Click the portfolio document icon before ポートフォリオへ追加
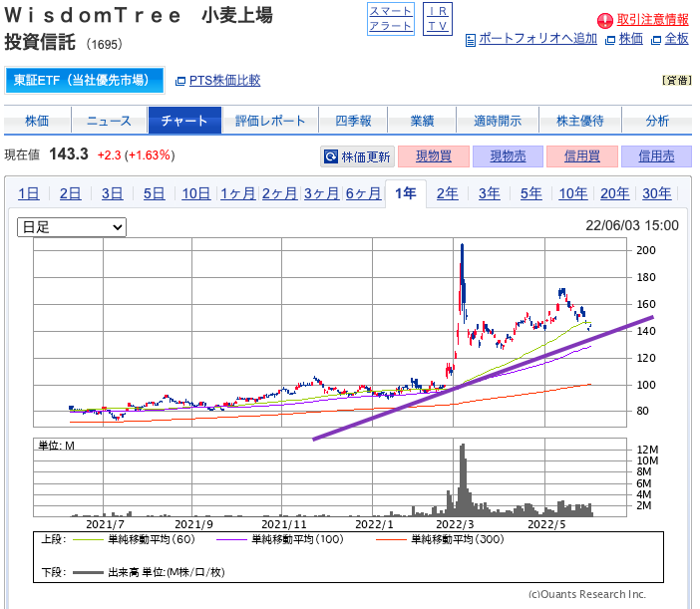Screen dimensions: 700x609 pyautogui.click(x=470, y=40)
